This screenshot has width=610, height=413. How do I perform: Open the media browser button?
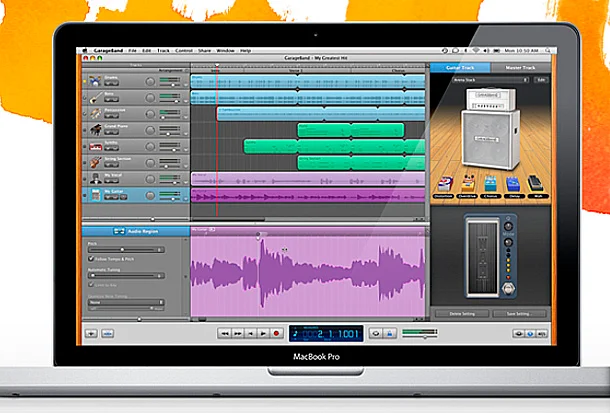coord(542,334)
